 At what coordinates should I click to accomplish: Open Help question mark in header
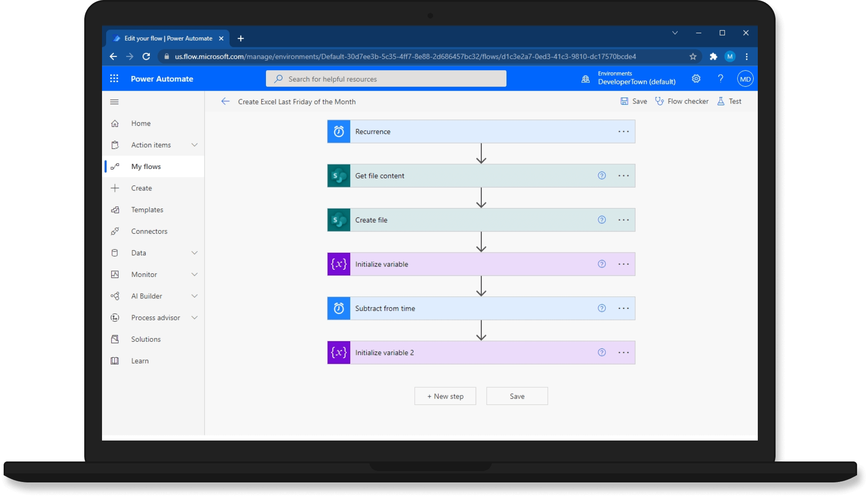(x=720, y=79)
